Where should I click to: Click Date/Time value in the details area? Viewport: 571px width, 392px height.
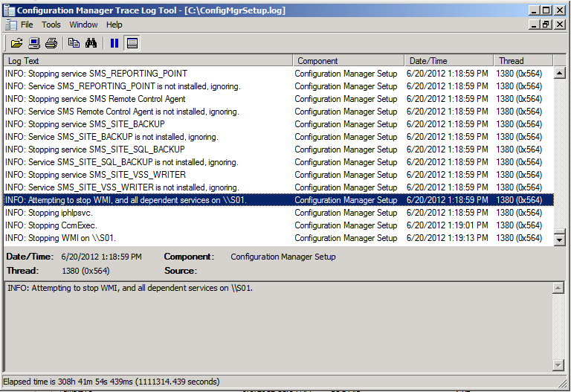pyautogui.click(x=101, y=257)
